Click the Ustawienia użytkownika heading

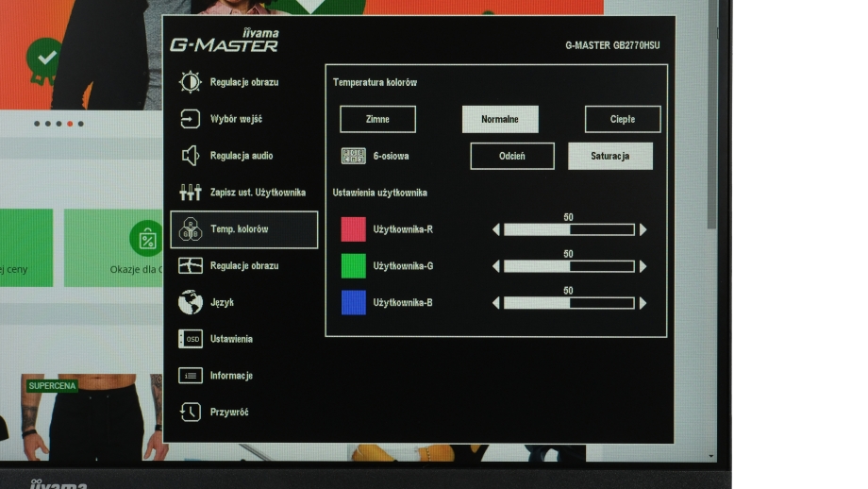click(x=379, y=193)
